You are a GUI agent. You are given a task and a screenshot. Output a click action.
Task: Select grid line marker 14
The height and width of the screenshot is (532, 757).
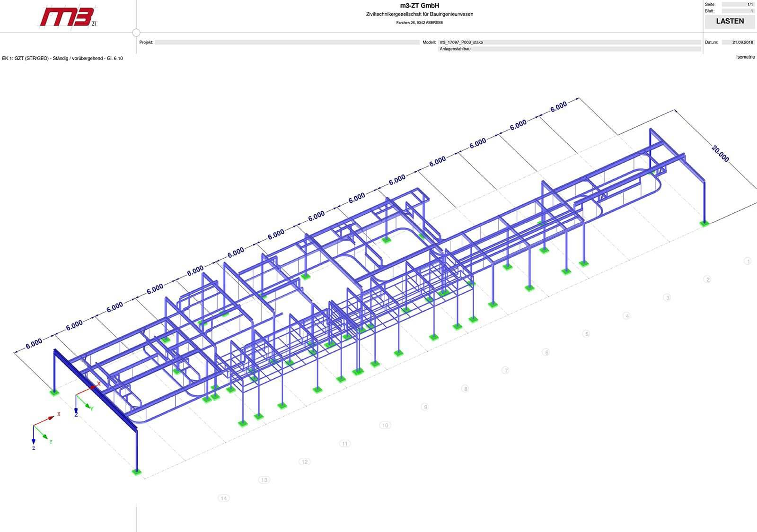click(224, 498)
